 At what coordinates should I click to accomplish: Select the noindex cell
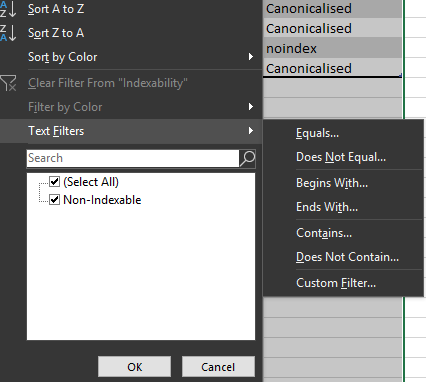click(332, 48)
